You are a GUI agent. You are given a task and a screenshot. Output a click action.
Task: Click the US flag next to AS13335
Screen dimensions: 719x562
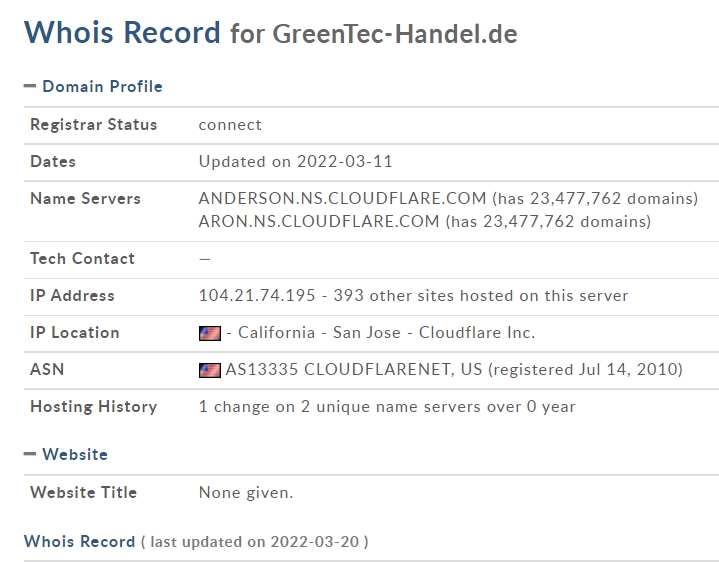tap(210, 370)
